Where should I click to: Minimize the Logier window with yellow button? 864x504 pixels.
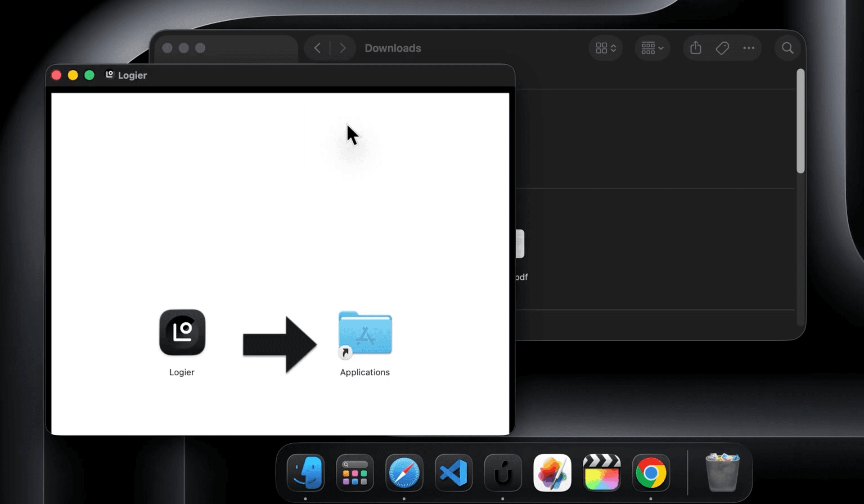click(73, 75)
